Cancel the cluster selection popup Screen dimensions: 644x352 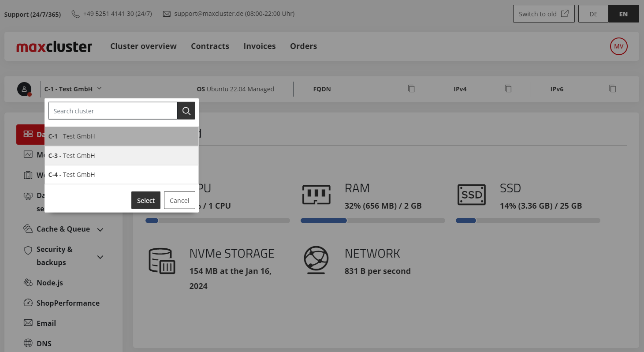(x=179, y=200)
